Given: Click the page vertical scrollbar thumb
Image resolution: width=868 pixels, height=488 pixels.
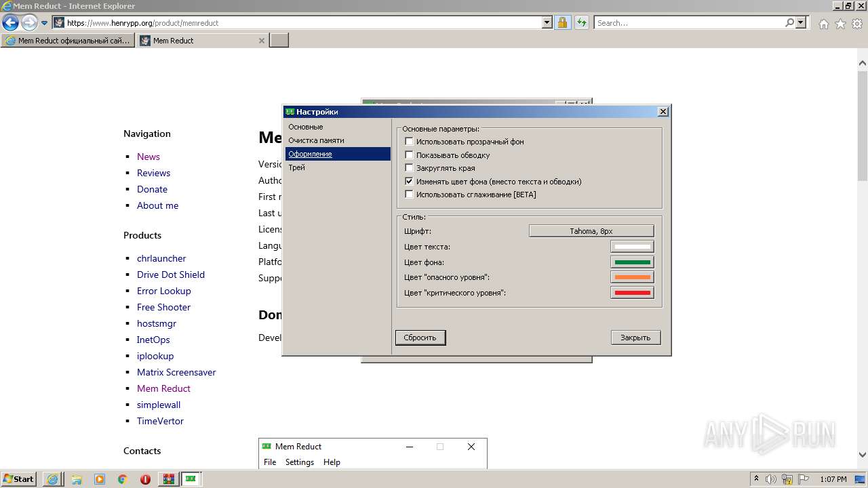Looking at the screenshot, I should pyautogui.click(x=863, y=127).
